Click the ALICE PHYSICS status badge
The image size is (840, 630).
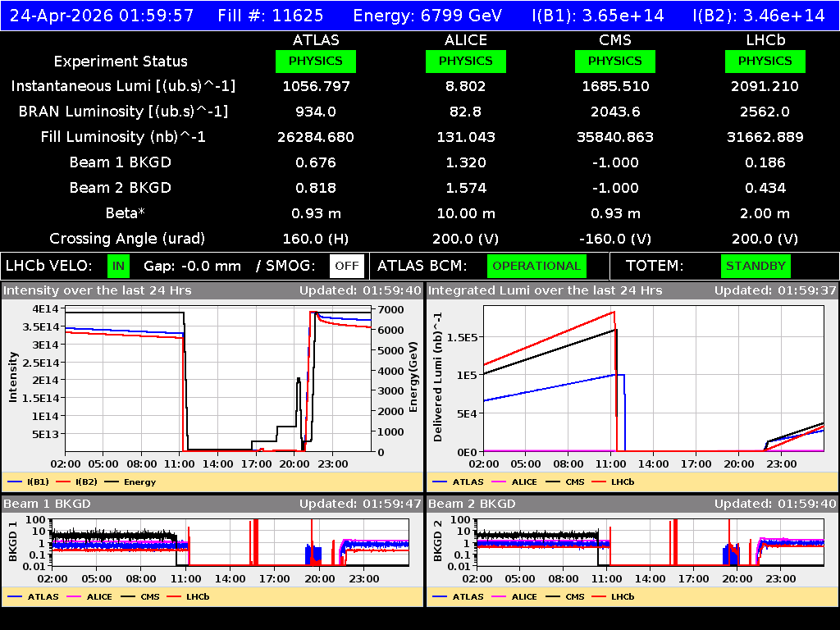466,61
